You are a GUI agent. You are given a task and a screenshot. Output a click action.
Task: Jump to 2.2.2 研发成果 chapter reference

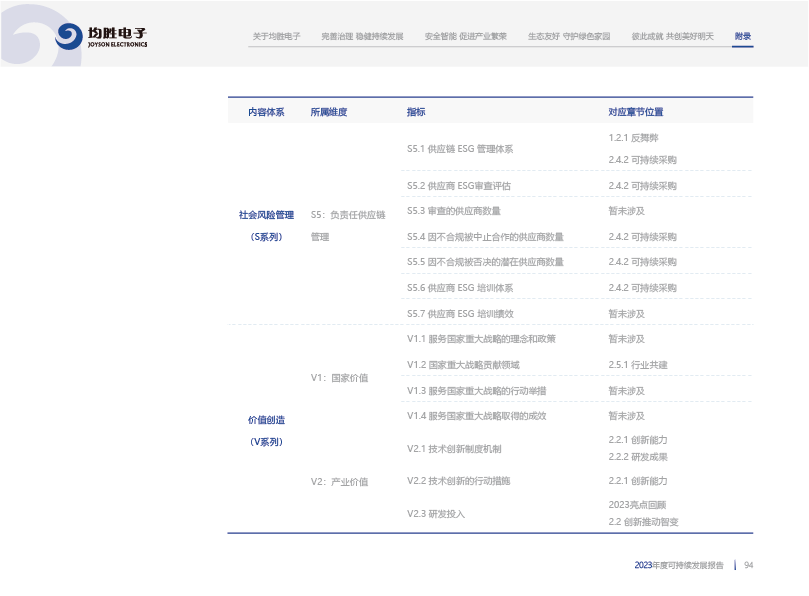(637, 456)
